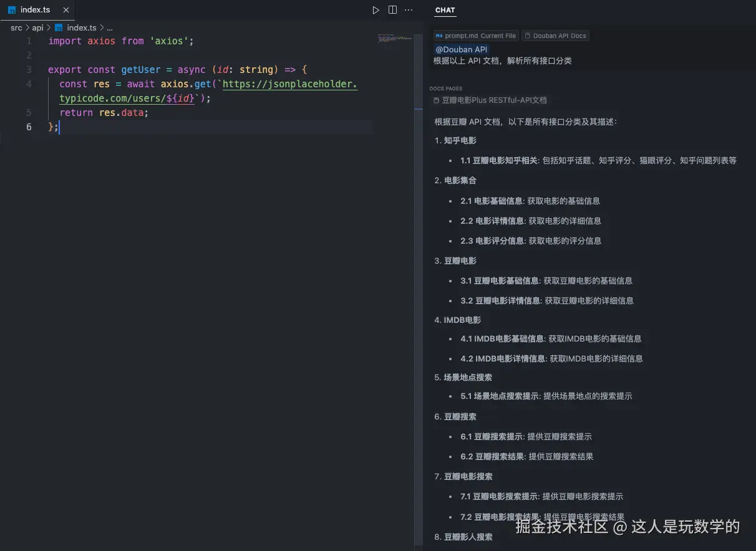
Task: Click the '1. 知乎电影' heading
Action: [x=455, y=140]
